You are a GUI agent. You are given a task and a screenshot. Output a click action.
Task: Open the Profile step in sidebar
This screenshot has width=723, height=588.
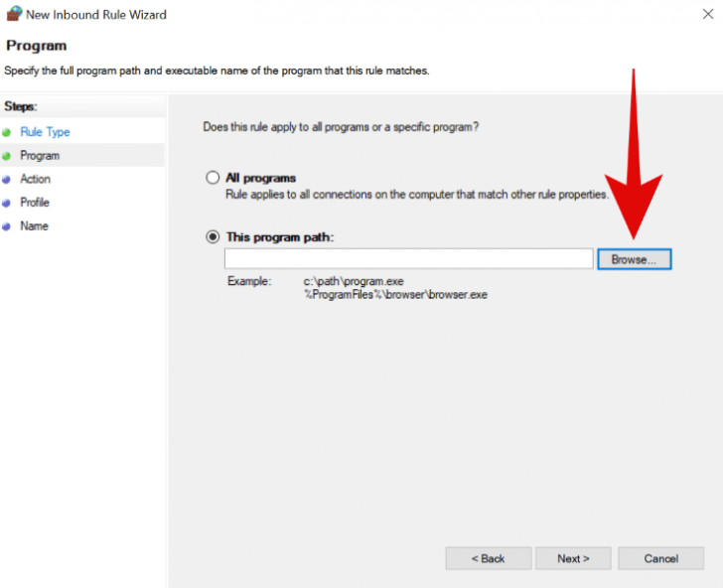tap(35, 203)
